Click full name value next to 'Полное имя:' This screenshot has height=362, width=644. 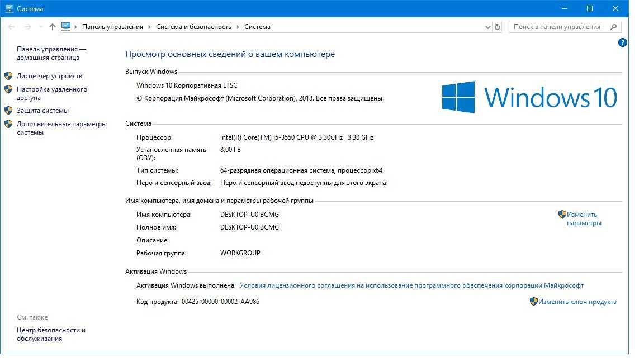point(249,227)
